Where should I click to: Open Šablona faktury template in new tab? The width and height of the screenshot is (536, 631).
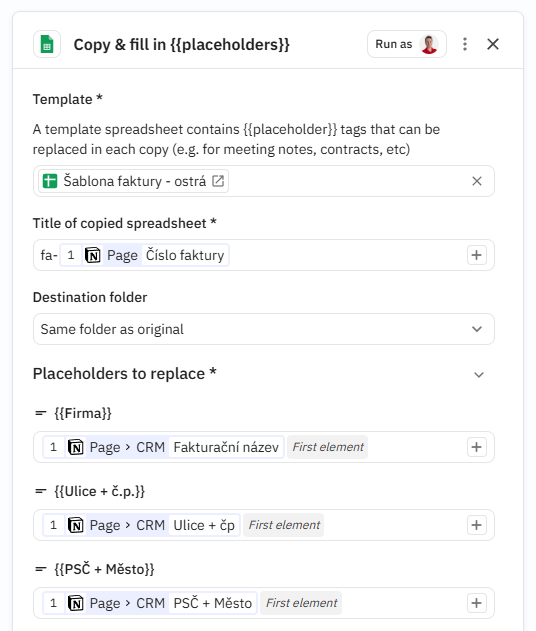(218, 181)
